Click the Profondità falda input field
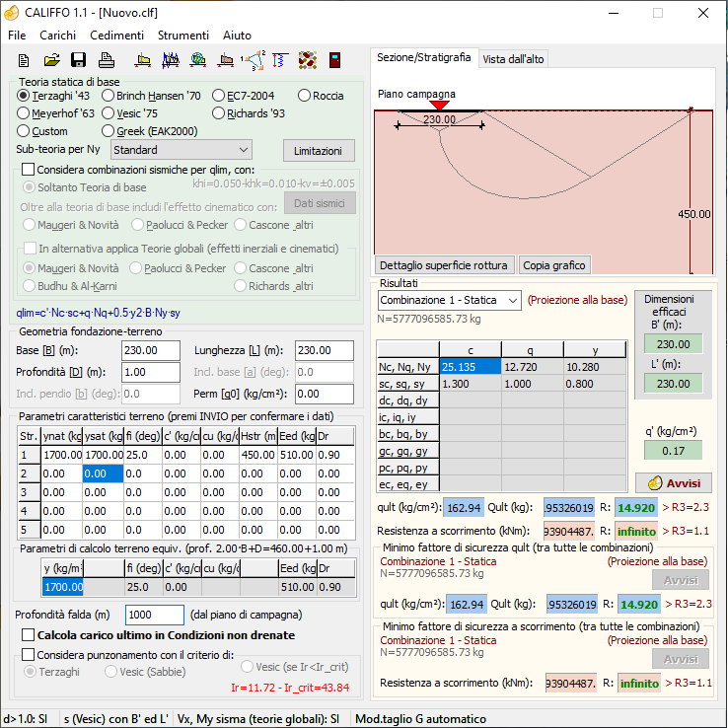 (155, 615)
